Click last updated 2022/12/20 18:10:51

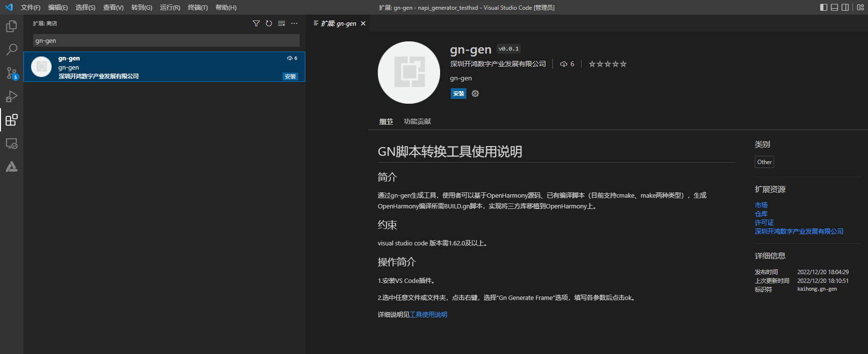pos(823,281)
